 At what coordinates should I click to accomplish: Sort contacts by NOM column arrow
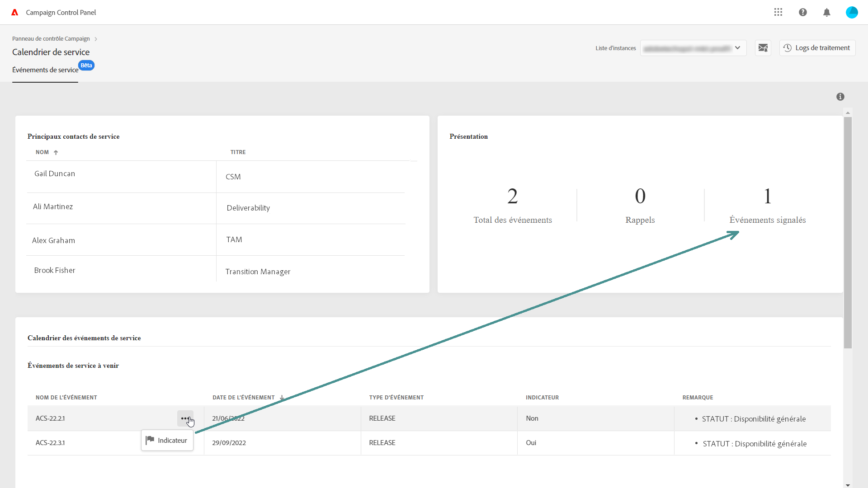[56, 153]
